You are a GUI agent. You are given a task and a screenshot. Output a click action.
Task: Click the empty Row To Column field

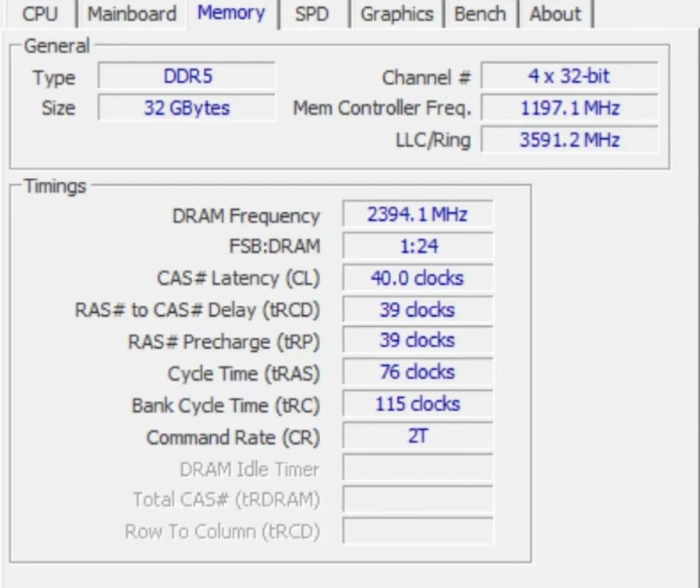[x=417, y=531]
